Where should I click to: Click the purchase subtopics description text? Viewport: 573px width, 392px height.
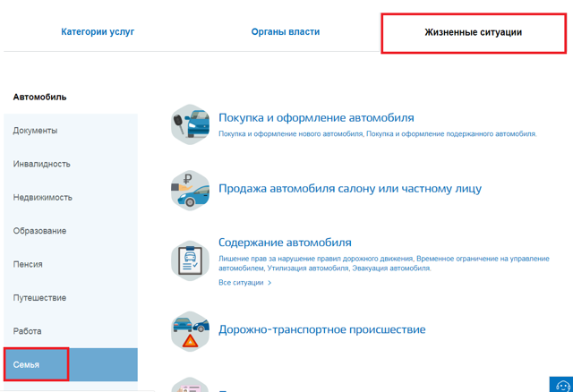[378, 134]
